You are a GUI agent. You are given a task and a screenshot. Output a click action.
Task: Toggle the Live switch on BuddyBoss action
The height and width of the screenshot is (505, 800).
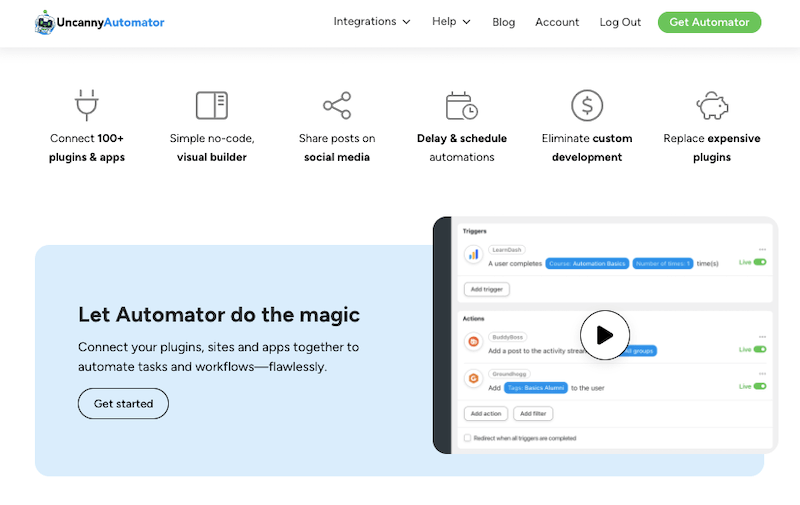[x=760, y=349]
